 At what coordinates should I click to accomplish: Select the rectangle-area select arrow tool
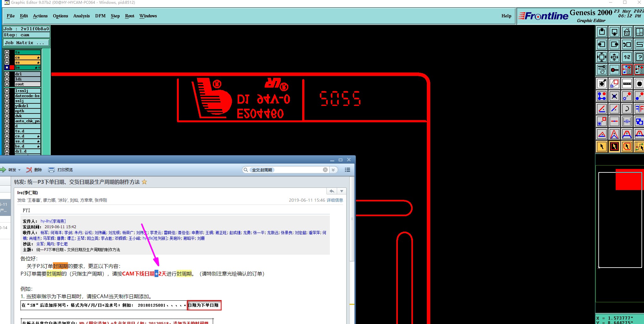614,147
